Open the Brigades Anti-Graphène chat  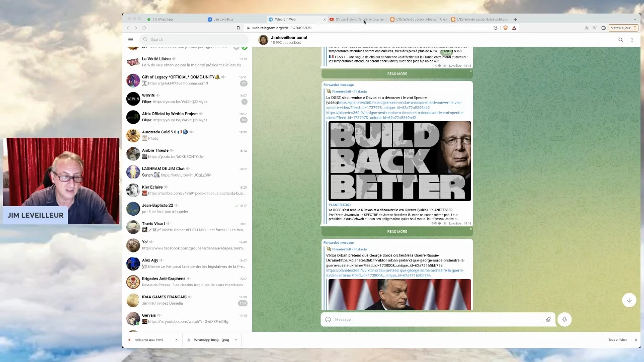187,282
